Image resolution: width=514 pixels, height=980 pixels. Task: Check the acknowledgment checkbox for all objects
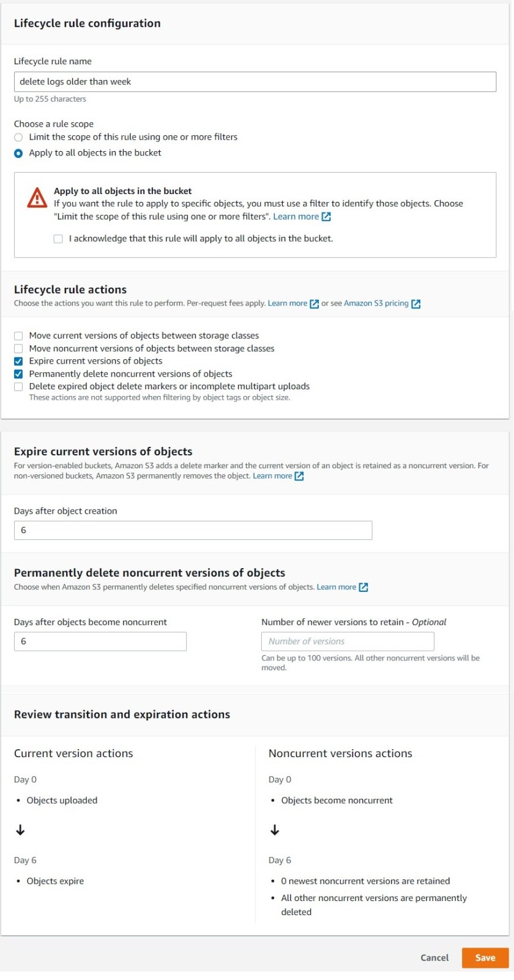tap(58, 238)
